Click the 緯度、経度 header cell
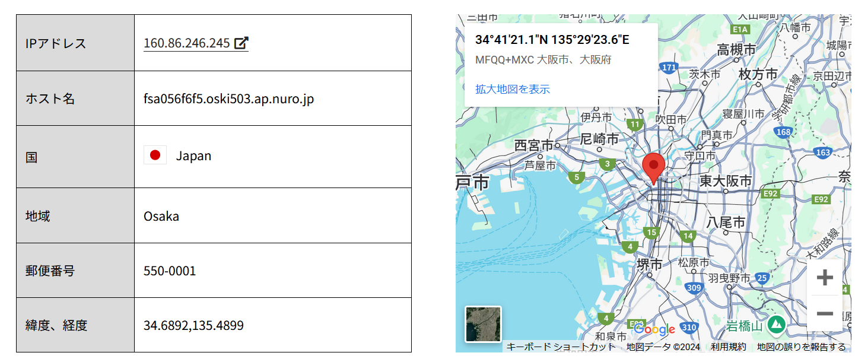Viewport: 868px width, 359px height. pos(75,325)
